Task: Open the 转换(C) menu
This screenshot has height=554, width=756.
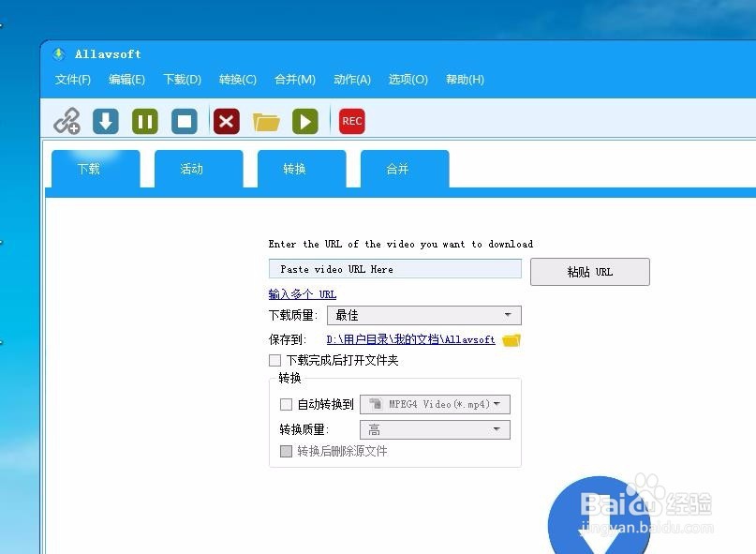Action: [238, 79]
